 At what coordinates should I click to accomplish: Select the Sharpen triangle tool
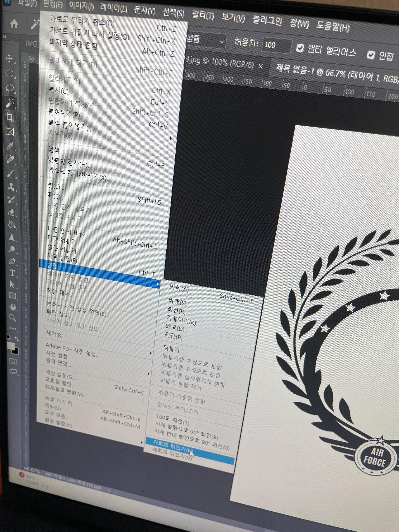point(11,237)
